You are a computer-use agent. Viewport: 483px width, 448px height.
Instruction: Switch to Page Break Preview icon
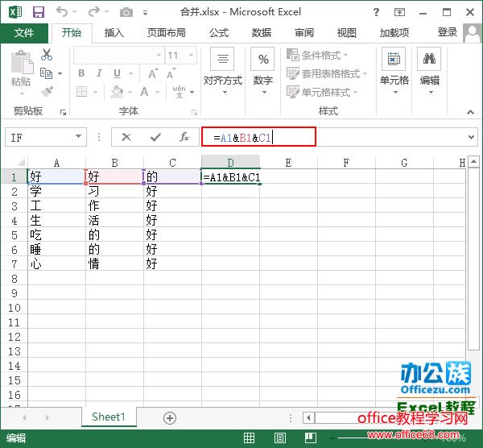click(311, 438)
